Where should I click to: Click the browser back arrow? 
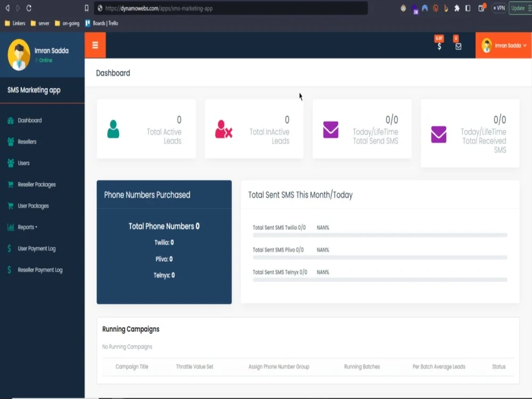pos(7,8)
